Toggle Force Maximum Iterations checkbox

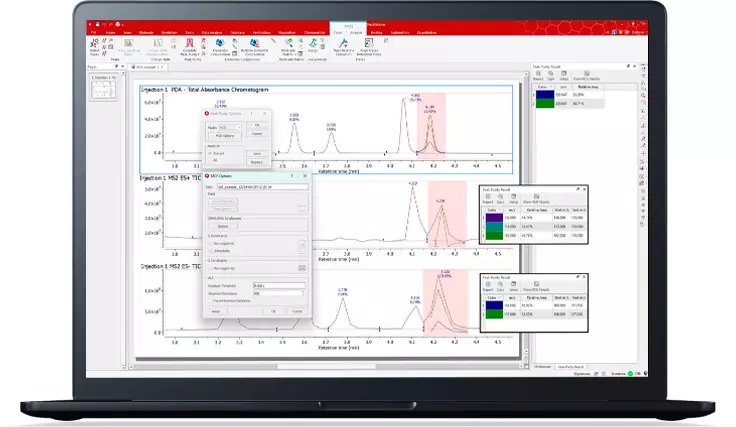pyautogui.click(x=210, y=301)
